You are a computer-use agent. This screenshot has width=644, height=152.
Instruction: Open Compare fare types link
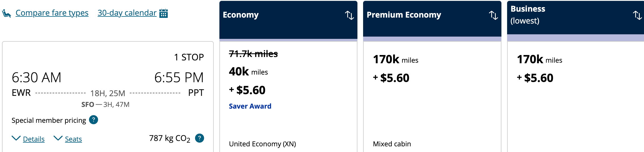[52, 13]
